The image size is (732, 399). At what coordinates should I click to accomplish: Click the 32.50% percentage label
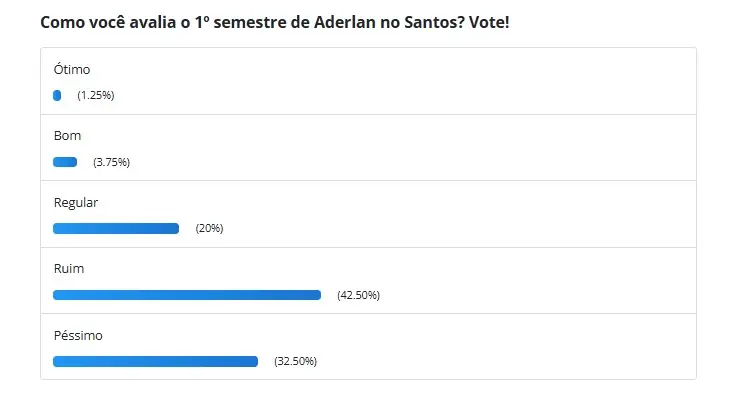296,362
